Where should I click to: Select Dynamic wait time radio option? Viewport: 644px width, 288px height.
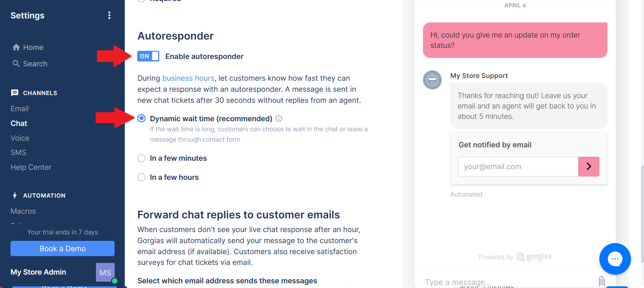(142, 118)
